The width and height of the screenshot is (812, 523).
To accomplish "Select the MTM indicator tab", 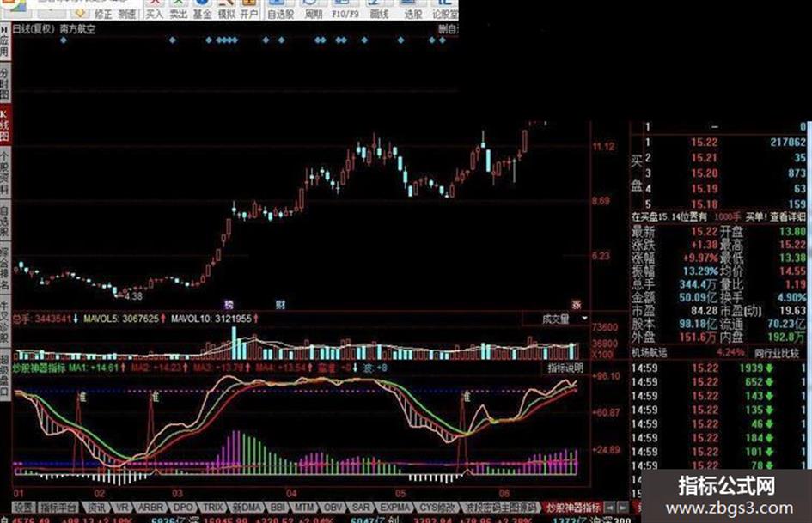I will pos(305,508).
